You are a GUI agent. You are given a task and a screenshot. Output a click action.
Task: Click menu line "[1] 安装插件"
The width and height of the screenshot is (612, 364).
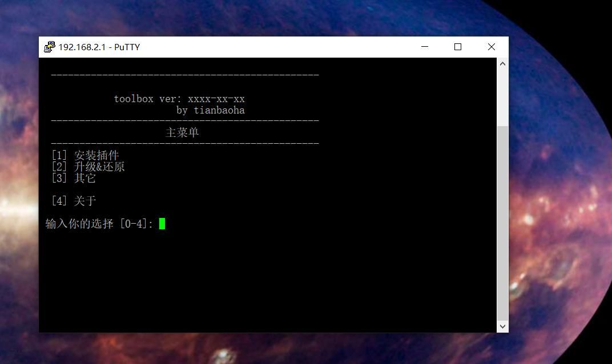[85, 155]
